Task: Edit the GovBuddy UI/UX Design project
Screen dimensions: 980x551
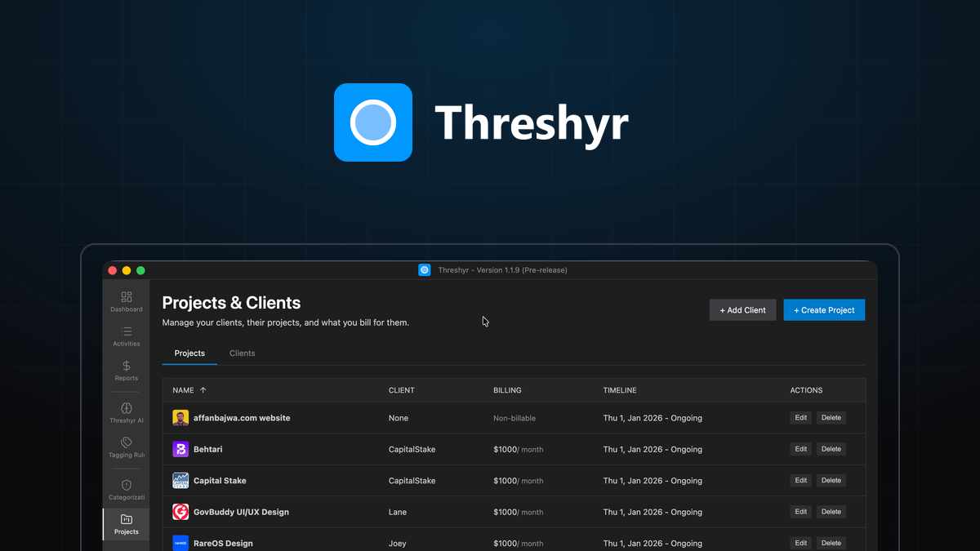Action: [801, 512]
